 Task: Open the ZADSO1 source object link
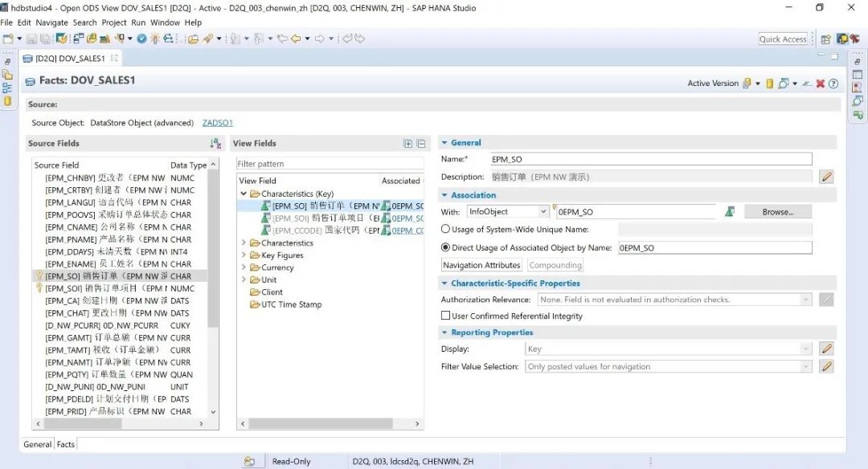[218, 123]
